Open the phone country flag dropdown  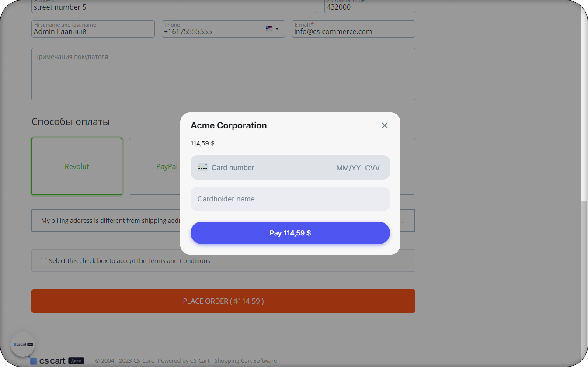pos(272,29)
